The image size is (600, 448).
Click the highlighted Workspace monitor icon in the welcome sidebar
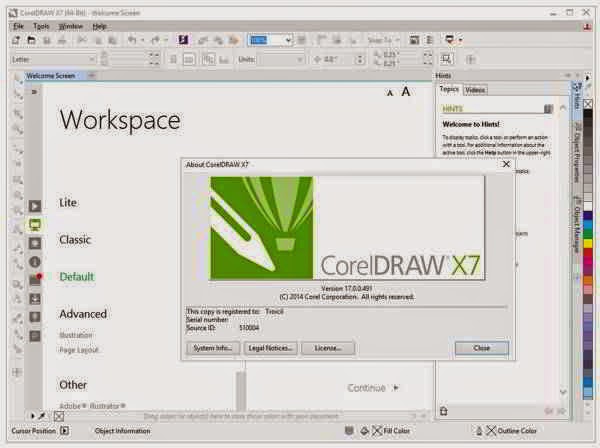pos(35,225)
